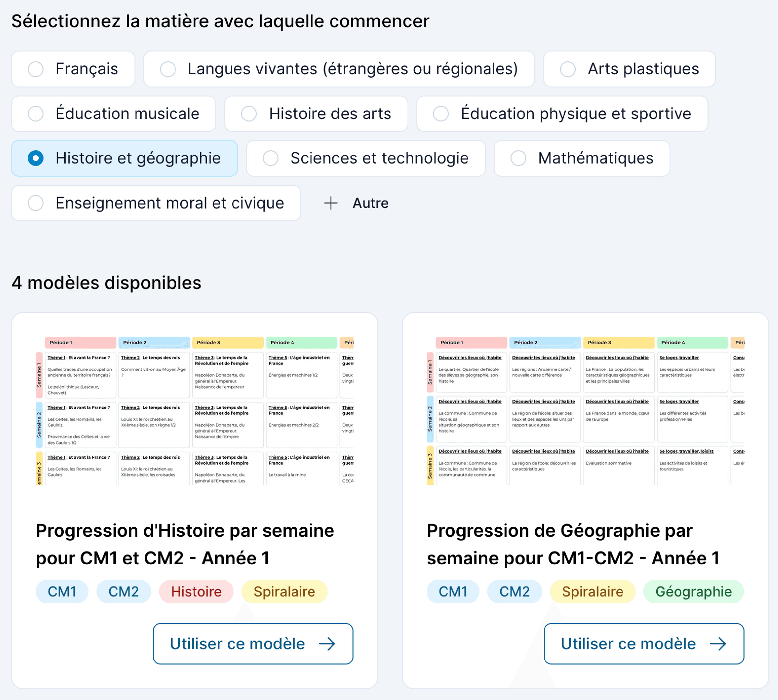Select Éducation physique et sportive
Image resolution: width=778 pixels, height=700 pixels.
click(562, 114)
